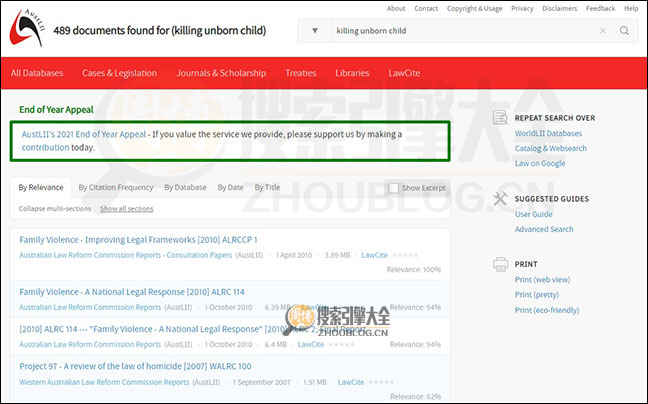Open the search options dropdown arrow
Image resolution: width=648 pixels, height=404 pixels.
(x=314, y=31)
